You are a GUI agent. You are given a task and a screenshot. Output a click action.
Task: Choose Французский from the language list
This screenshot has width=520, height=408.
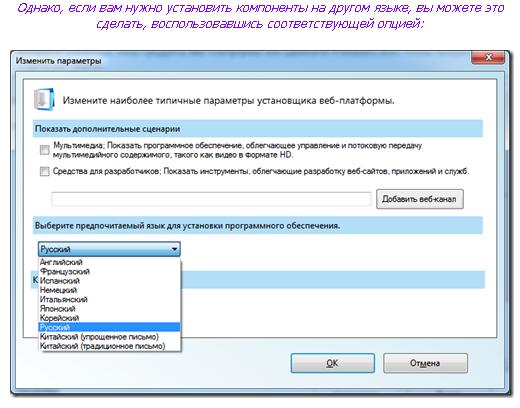(x=110, y=271)
